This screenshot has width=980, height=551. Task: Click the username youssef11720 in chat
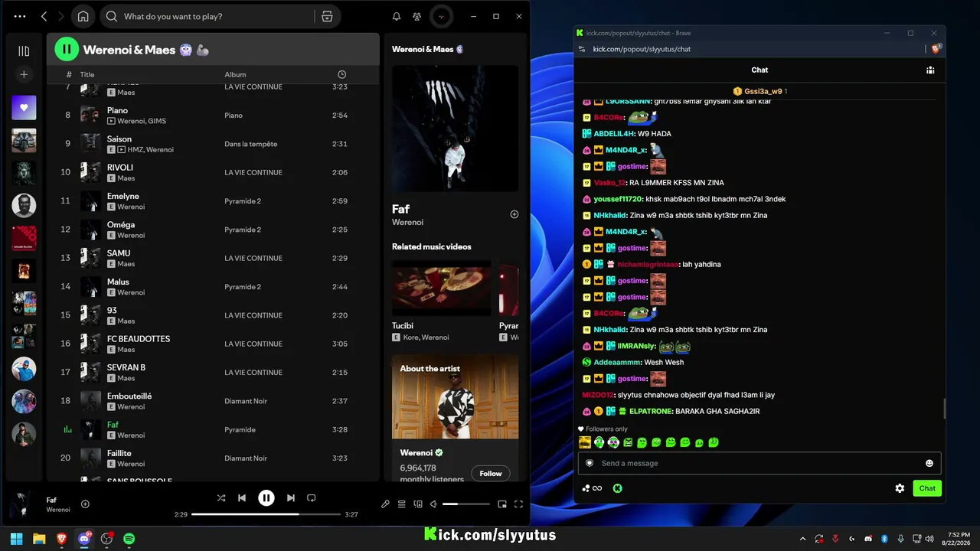click(618, 199)
